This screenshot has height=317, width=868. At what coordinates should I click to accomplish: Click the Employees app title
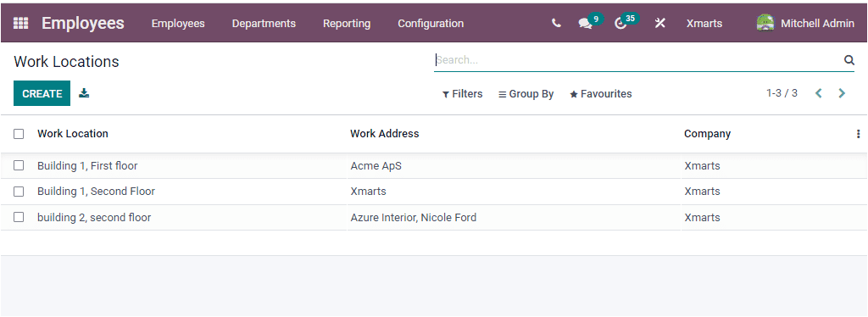click(83, 23)
